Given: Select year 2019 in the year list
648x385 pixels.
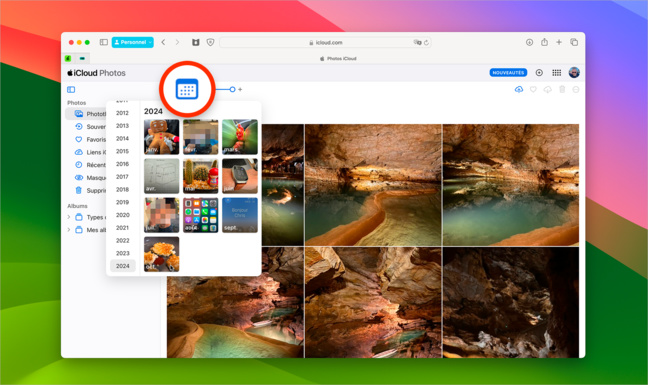Looking at the screenshot, I should coord(122,202).
